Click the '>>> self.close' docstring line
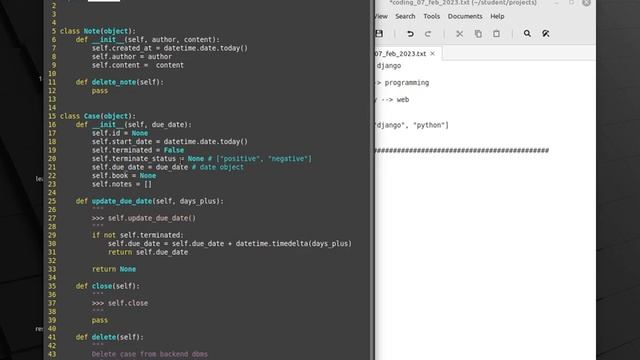Viewport: 640px width, 360px height. [x=120, y=303]
